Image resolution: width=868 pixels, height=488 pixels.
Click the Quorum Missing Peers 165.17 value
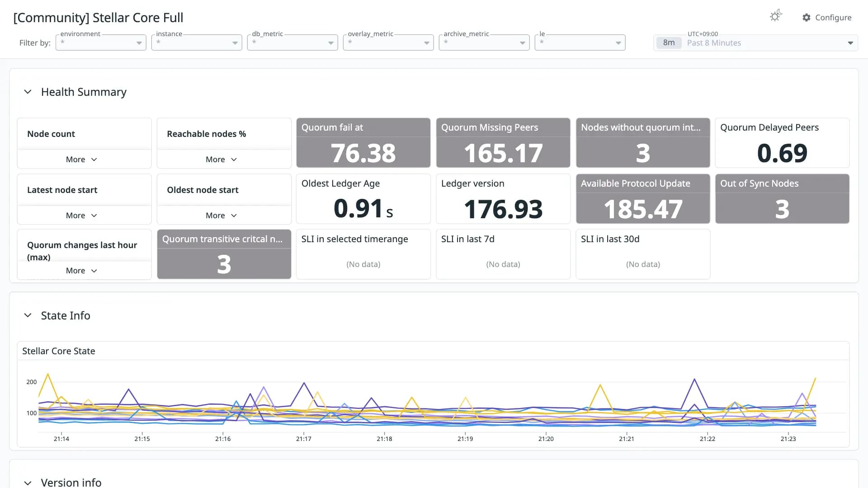tap(503, 153)
